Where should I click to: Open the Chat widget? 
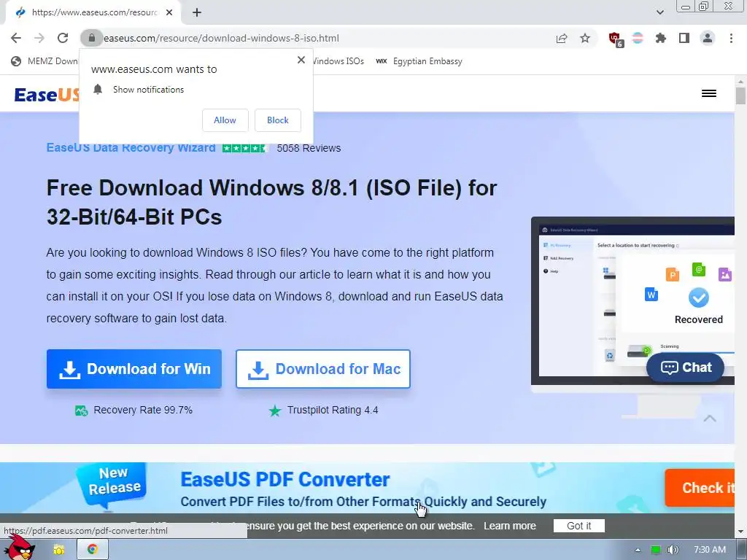tap(686, 367)
